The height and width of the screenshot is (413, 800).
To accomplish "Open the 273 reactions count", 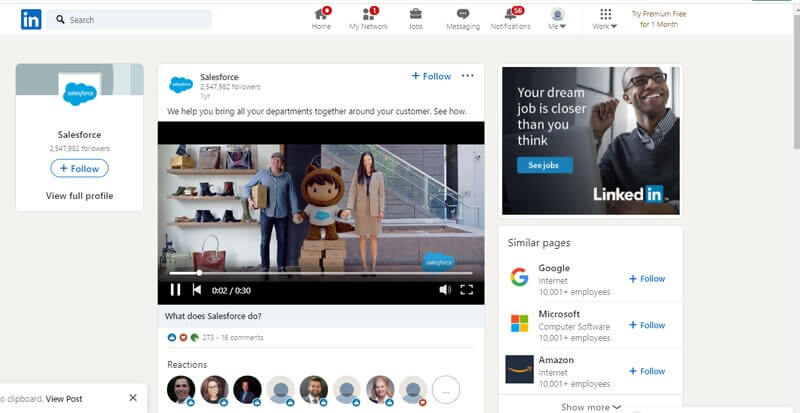I will [208, 337].
